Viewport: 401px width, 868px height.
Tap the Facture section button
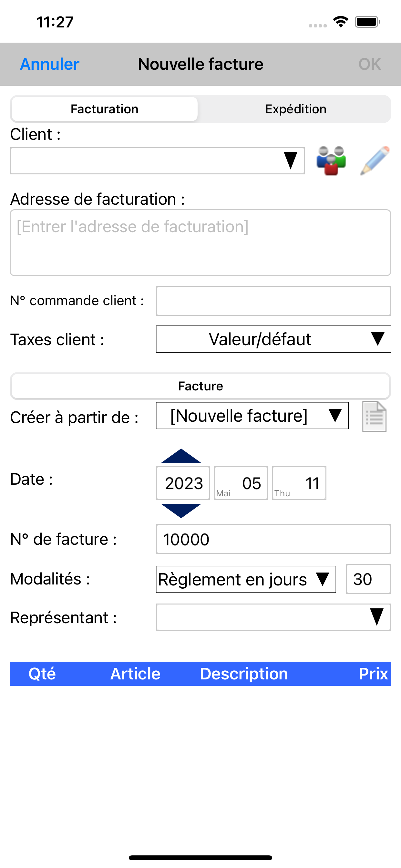(x=200, y=386)
